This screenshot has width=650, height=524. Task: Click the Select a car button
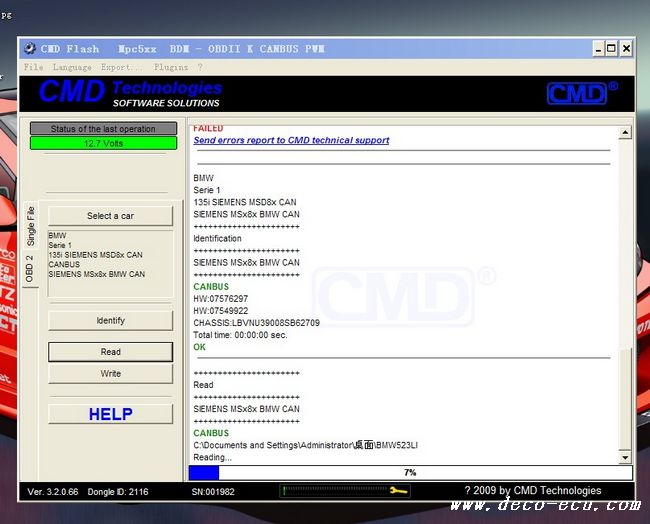[x=110, y=216]
